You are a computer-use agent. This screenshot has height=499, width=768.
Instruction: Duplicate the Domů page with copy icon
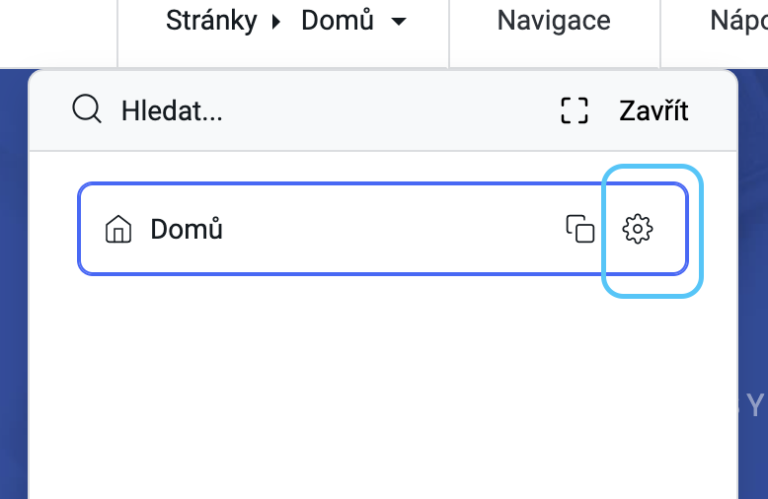click(x=580, y=229)
